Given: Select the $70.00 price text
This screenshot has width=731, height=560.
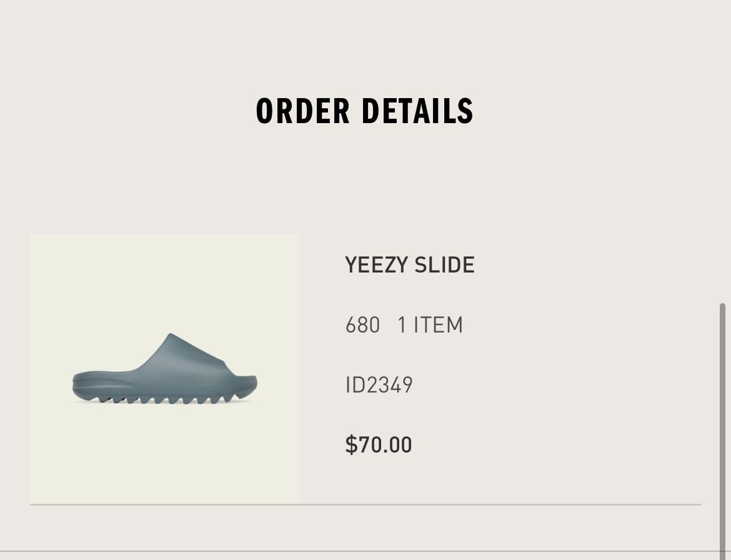Looking at the screenshot, I should pos(379,444).
